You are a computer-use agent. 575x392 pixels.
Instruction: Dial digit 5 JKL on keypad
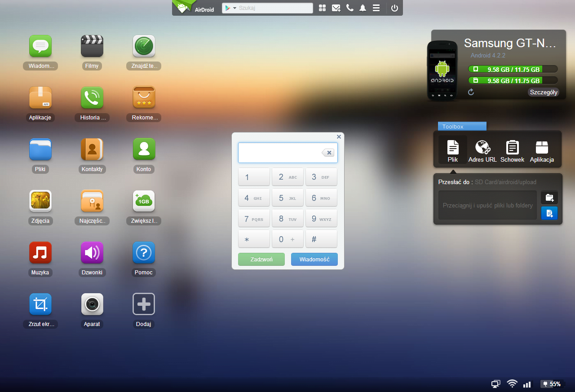pyautogui.click(x=287, y=198)
